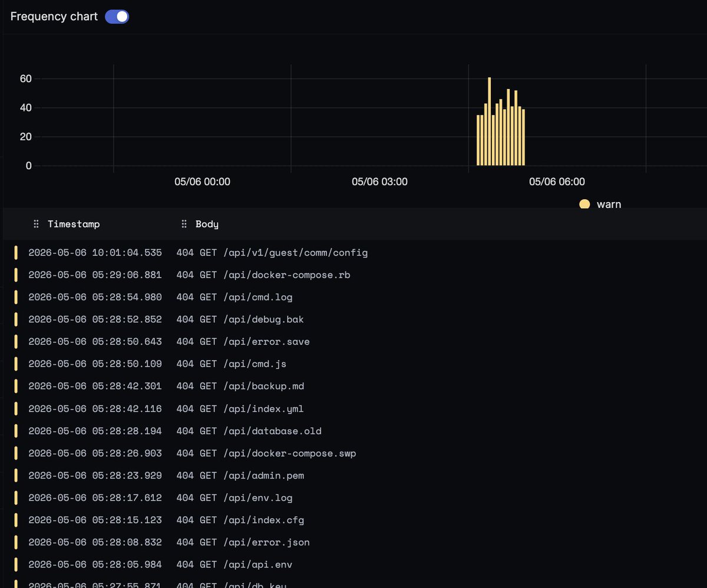Open log row /api/debug.bak
This screenshot has height=588, width=707.
click(353, 320)
